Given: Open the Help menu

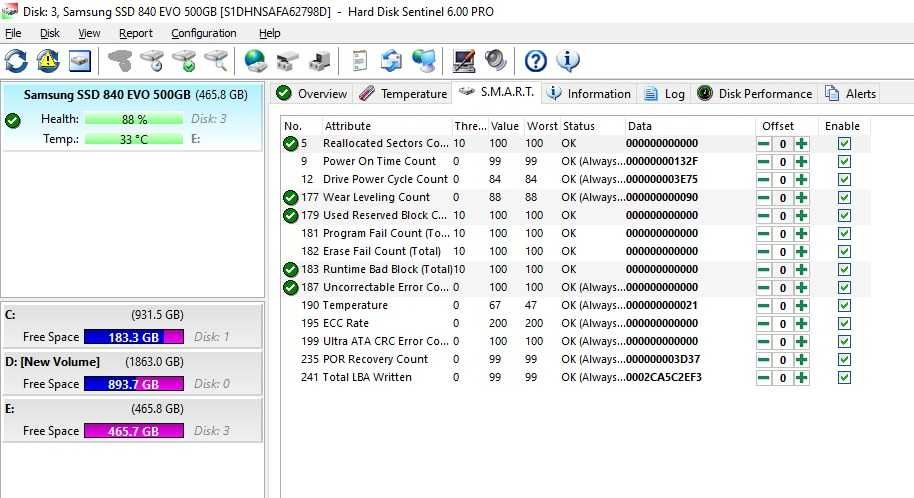Looking at the screenshot, I should (x=269, y=33).
